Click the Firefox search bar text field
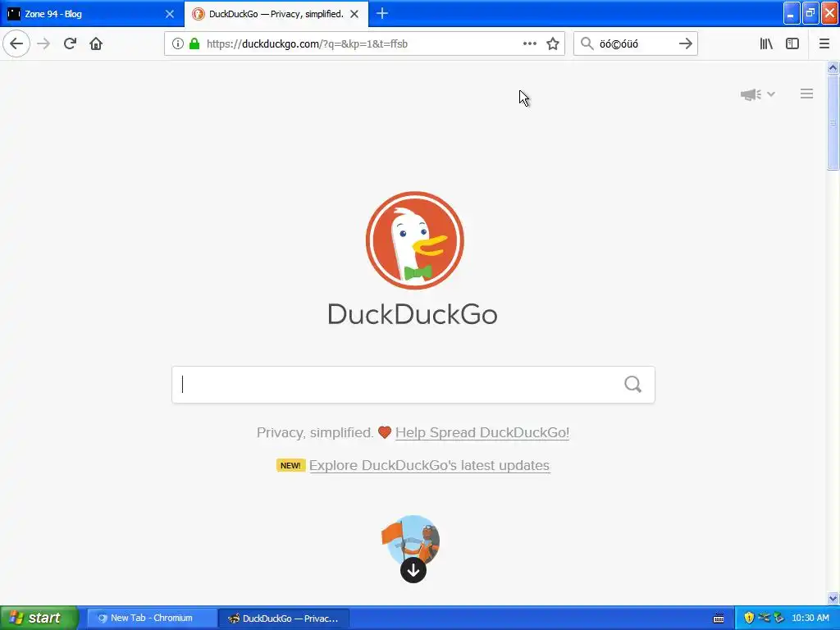Screen dimensions: 840x630 [x=635, y=44]
